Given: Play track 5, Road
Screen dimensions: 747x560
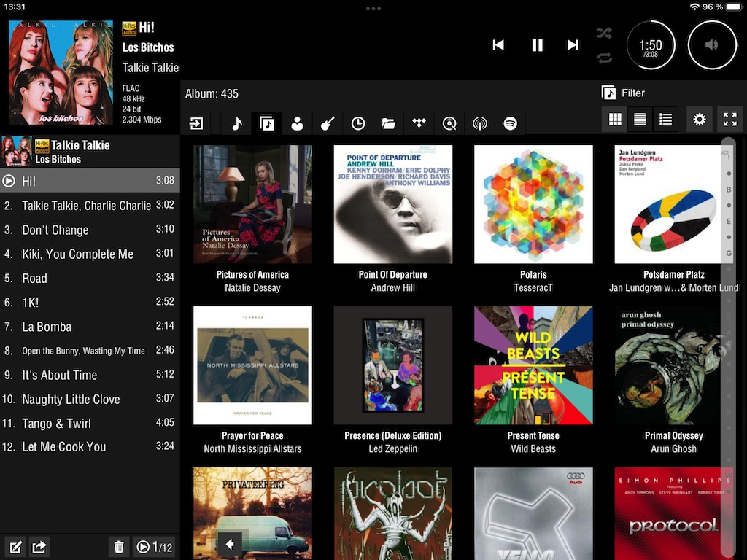Looking at the screenshot, I should 90,278.
